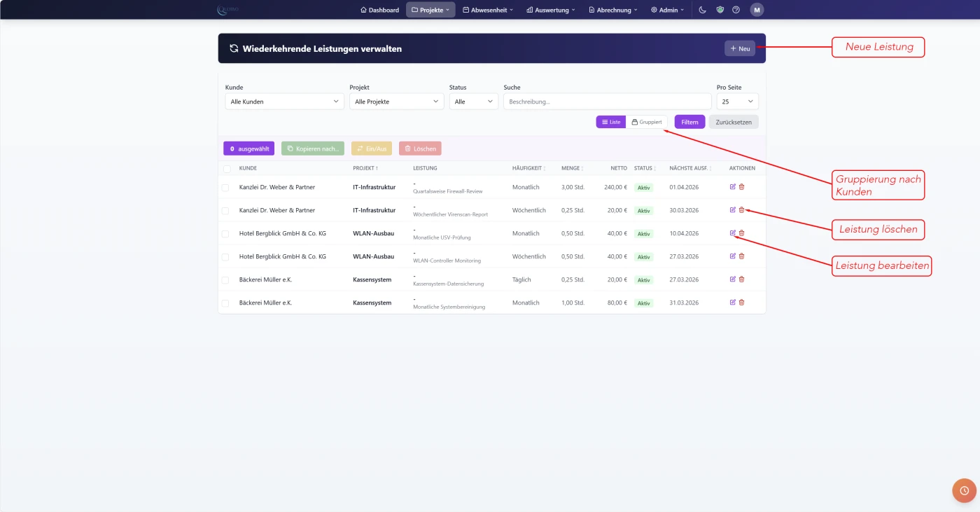Select the first Kanzlei Dr. Weber row checkbox
The image size is (980, 512).
pos(225,188)
